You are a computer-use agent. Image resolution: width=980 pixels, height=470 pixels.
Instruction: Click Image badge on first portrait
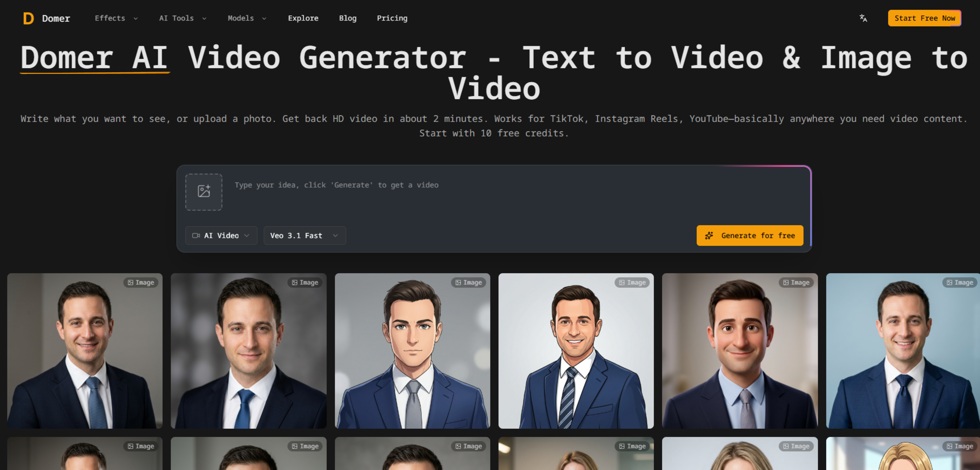141,283
